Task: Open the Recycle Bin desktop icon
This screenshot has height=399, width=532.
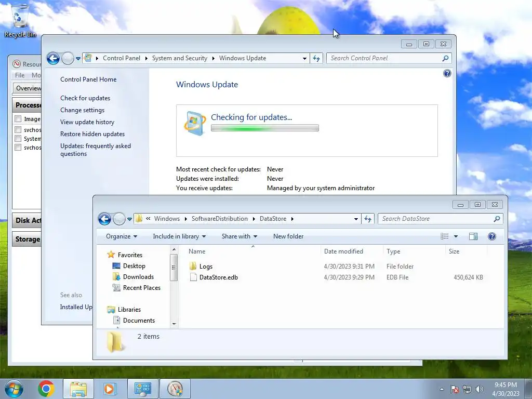Action: coord(20,20)
